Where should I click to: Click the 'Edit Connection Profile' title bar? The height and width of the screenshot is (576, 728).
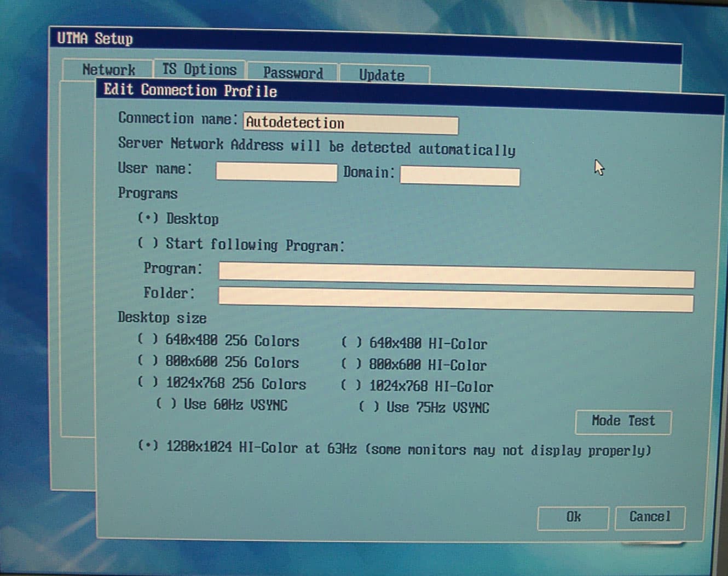[x=410, y=96]
